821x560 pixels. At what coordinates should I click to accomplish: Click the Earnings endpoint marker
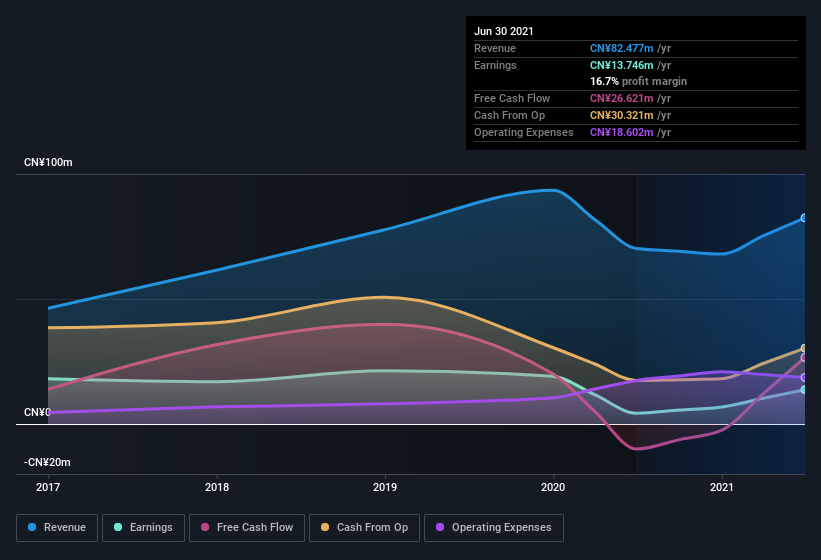(804, 389)
